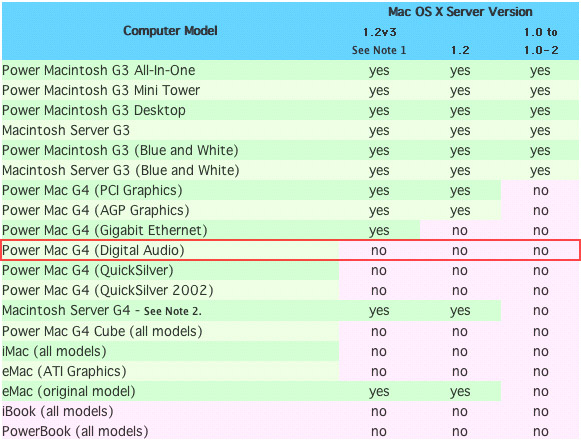The height and width of the screenshot is (441, 581).
Task: Click the 1.0 to 1.0-2 column header
Action: coord(541,41)
